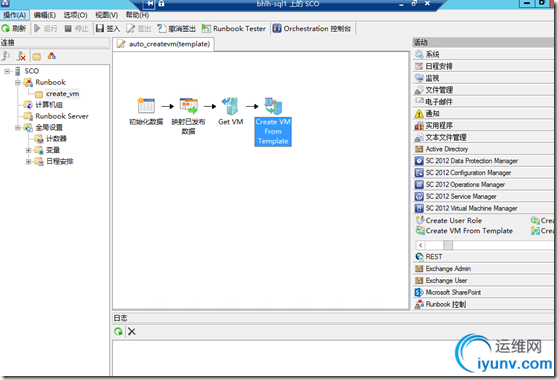The width and height of the screenshot is (558, 380).
Task: Click the new runbook icon in connections panel
Action: click(52, 56)
